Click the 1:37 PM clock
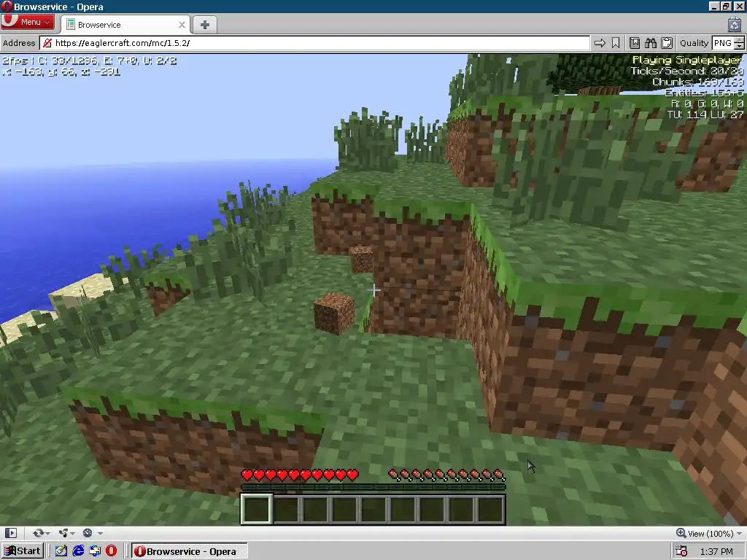The image size is (747, 560). click(716, 551)
